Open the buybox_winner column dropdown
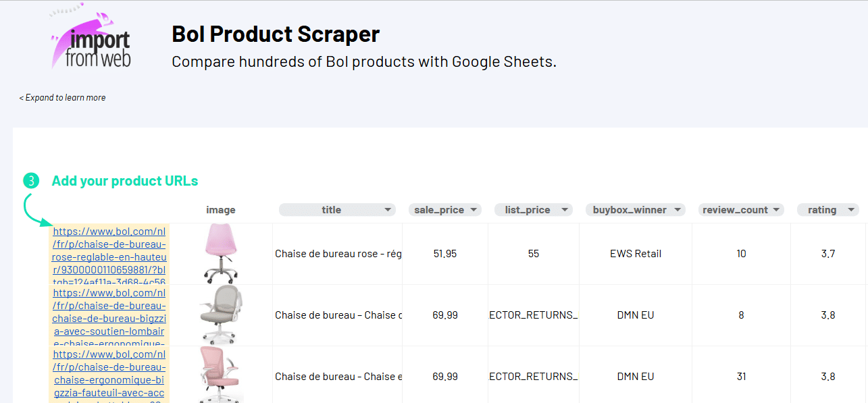Screen dimensions: 868x403 point(678,210)
